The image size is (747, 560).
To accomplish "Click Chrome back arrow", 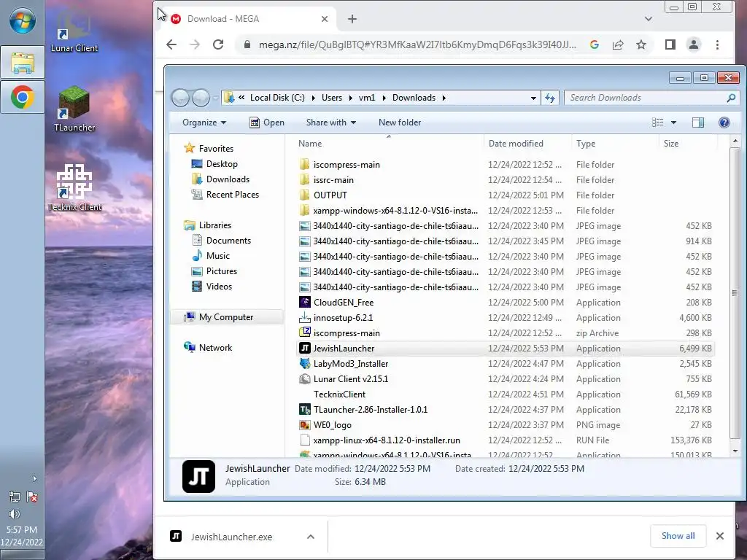I will [171, 44].
